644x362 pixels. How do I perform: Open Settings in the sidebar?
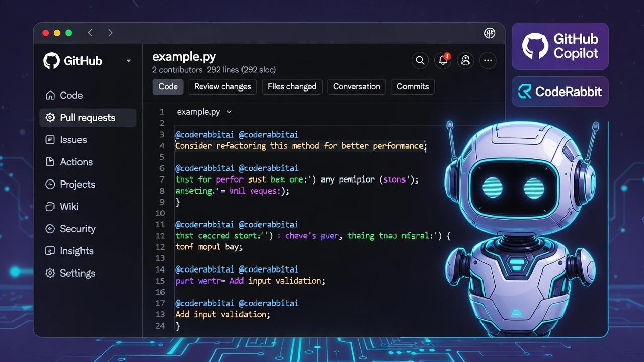(x=77, y=273)
